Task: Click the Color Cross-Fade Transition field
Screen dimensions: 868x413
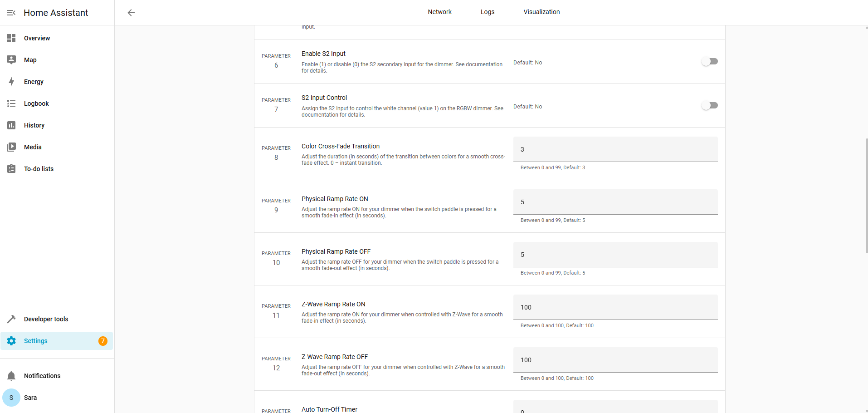Action: tap(615, 149)
